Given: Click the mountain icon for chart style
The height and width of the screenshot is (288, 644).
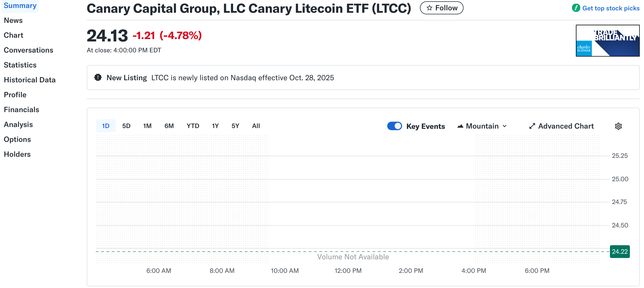Looking at the screenshot, I should point(461,126).
